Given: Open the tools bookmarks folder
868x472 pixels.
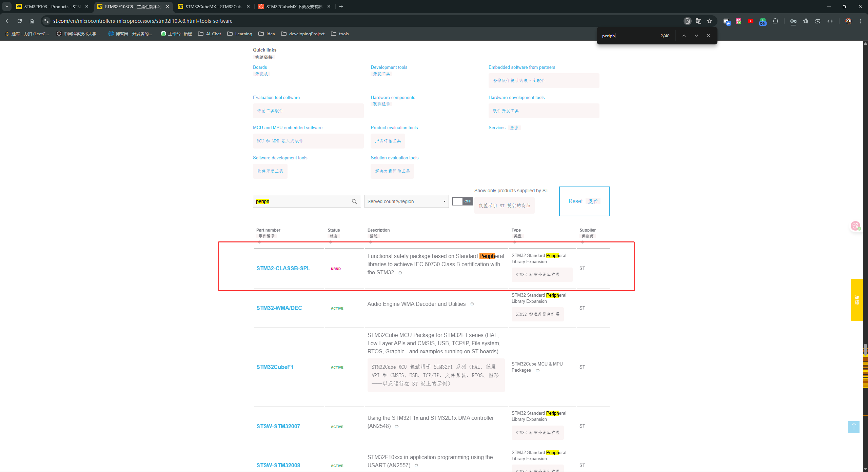Looking at the screenshot, I should [x=340, y=34].
